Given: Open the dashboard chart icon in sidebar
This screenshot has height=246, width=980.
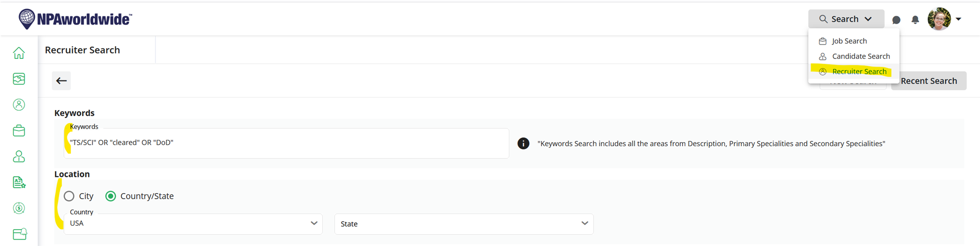Looking at the screenshot, I should click(x=19, y=79).
